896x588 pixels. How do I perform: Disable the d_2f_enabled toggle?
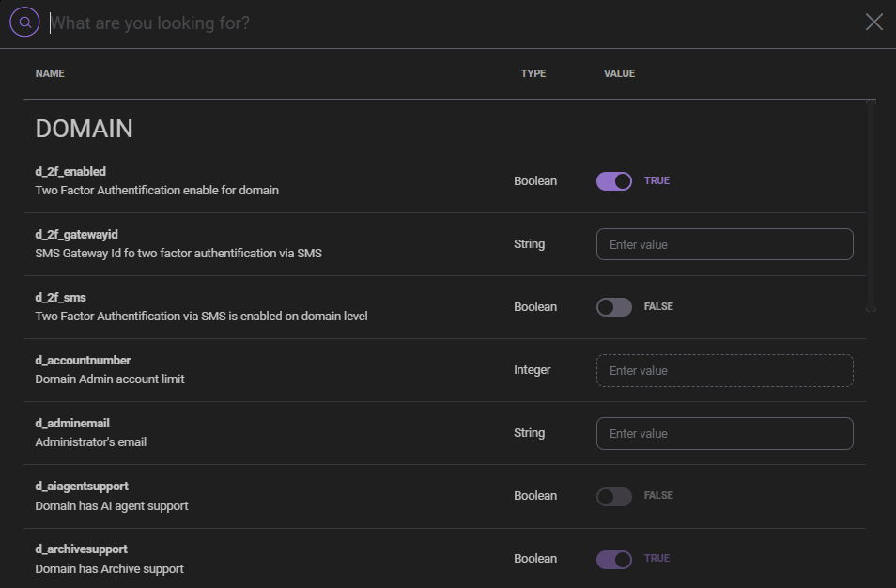[x=614, y=180]
